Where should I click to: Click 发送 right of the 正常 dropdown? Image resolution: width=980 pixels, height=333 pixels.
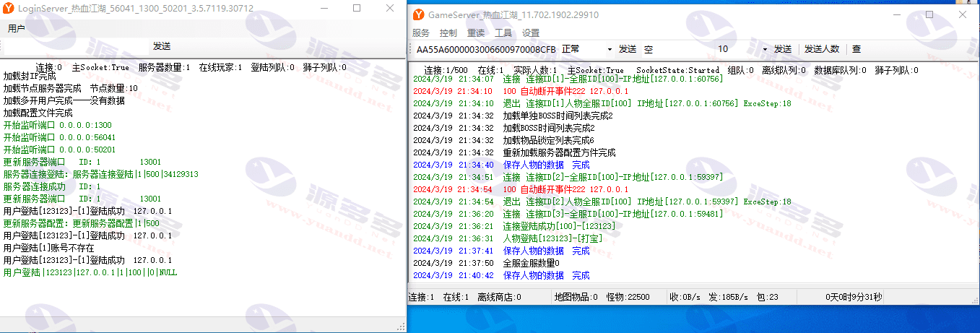point(628,49)
